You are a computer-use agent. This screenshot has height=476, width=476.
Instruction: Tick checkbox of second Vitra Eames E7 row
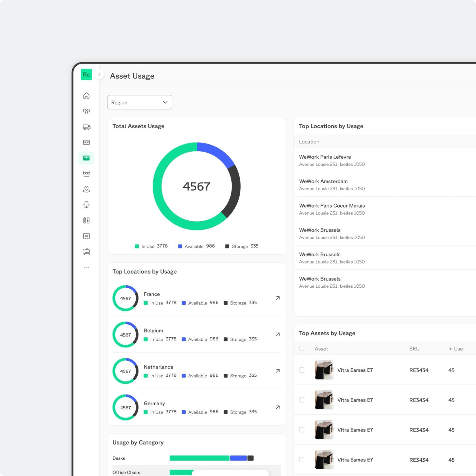pos(302,400)
